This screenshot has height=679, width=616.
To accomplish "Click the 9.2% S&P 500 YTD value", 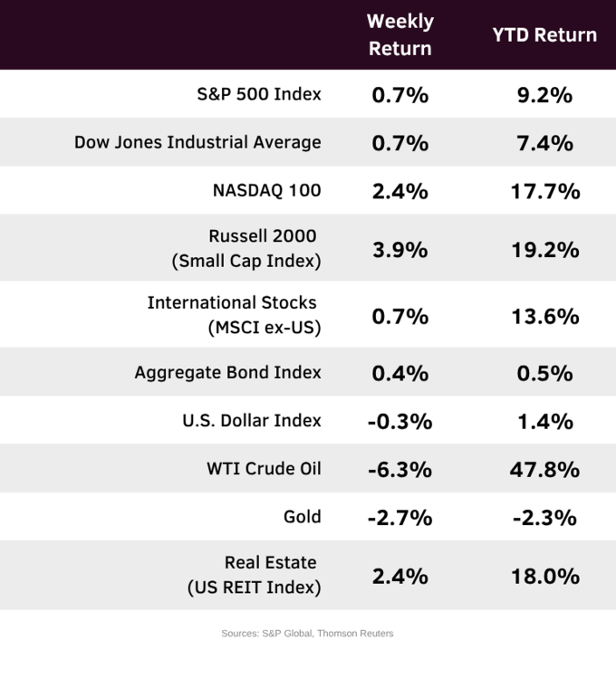I will [x=544, y=95].
